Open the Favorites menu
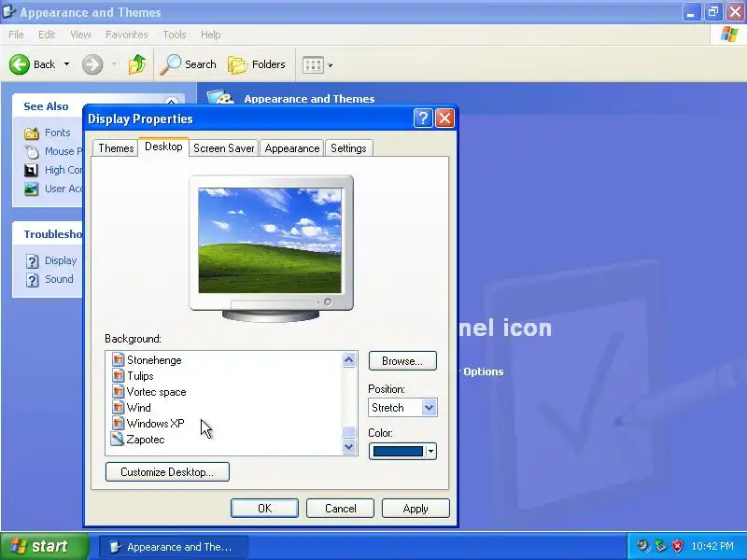747x560 pixels. pyautogui.click(x=127, y=35)
